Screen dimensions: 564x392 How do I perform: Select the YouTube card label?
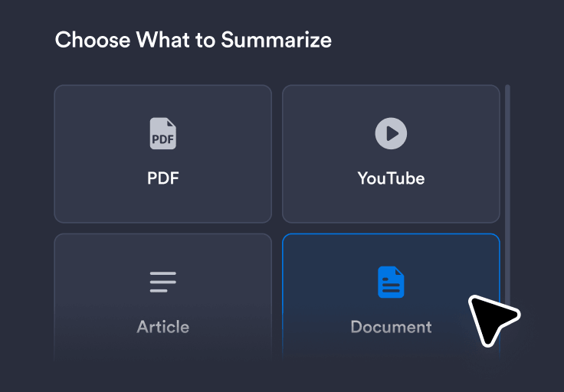pyautogui.click(x=391, y=178)
